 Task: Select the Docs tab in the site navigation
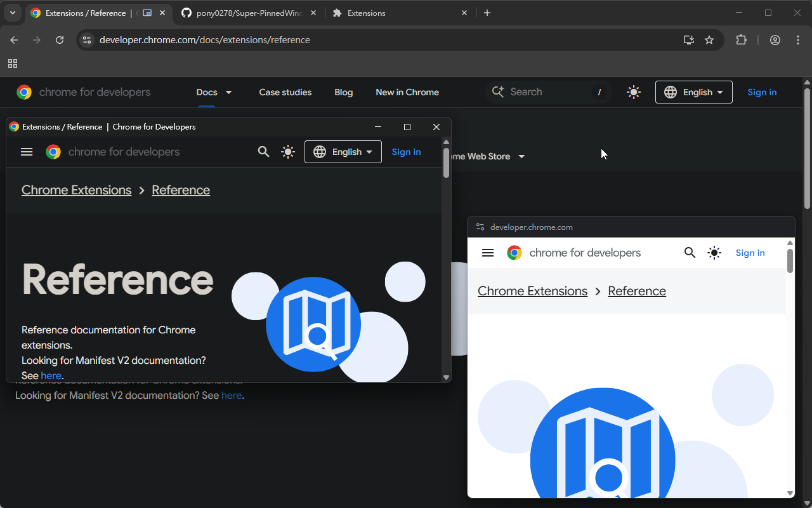(207, 92)
